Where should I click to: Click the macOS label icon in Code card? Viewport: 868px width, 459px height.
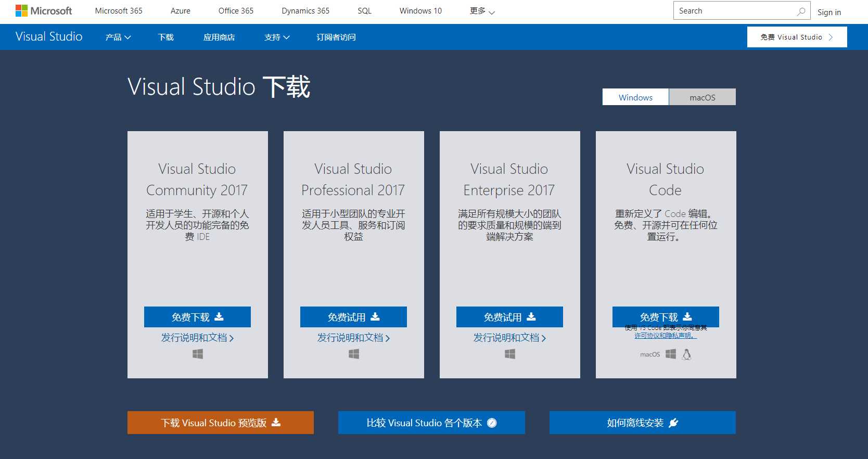coord(650,354)
